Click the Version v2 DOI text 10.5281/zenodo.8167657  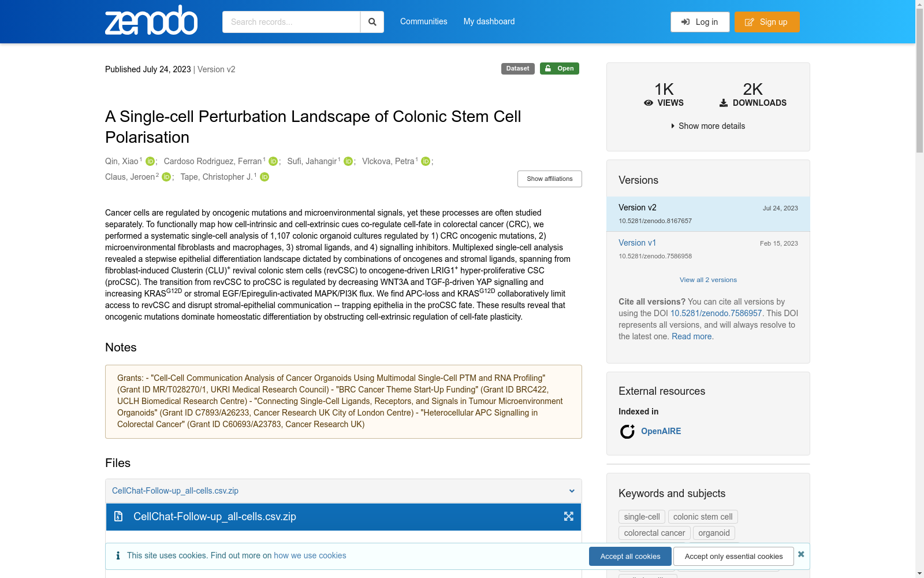tap(655, 221)
